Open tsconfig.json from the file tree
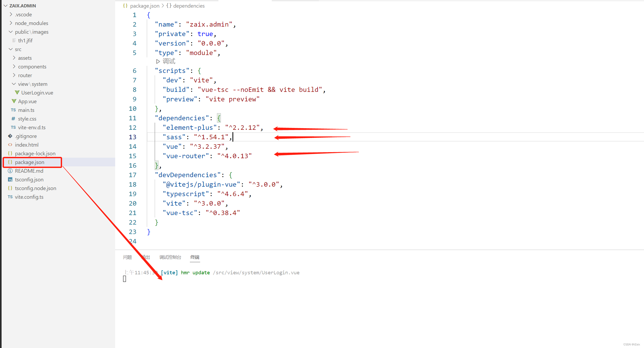The width and height of the screenshot is (644, 348). point(29,179)
